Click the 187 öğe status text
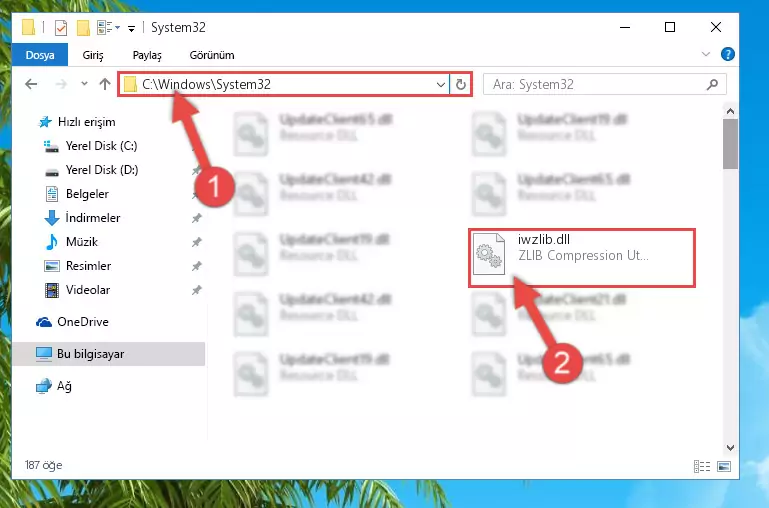769x508 pixels. pyautogui.click(x=44, y=465)
